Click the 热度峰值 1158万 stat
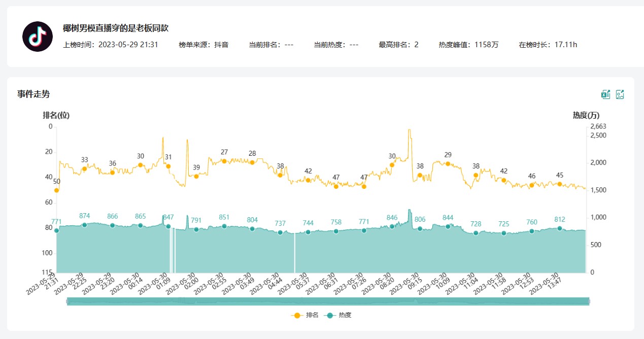 pos(468,45)
